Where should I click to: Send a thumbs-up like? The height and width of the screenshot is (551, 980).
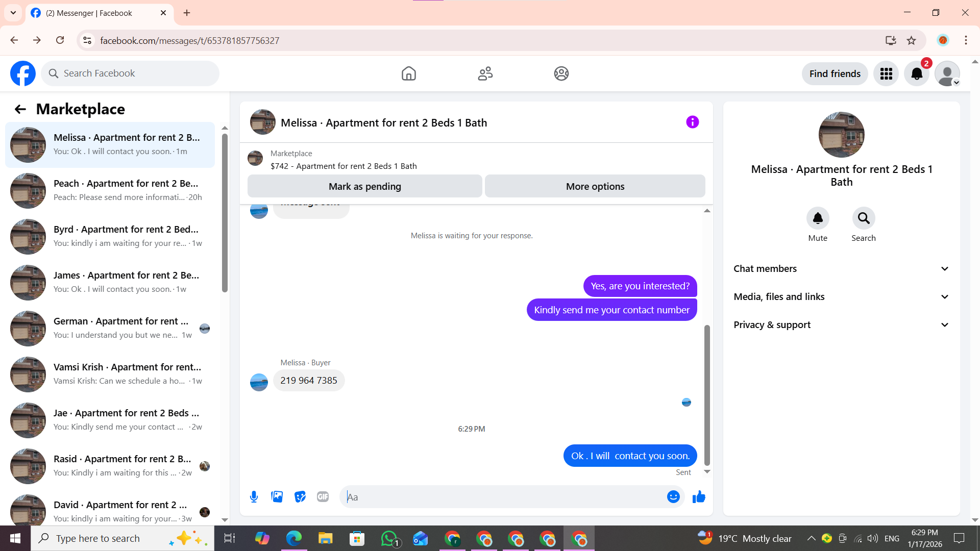(699, 496)
